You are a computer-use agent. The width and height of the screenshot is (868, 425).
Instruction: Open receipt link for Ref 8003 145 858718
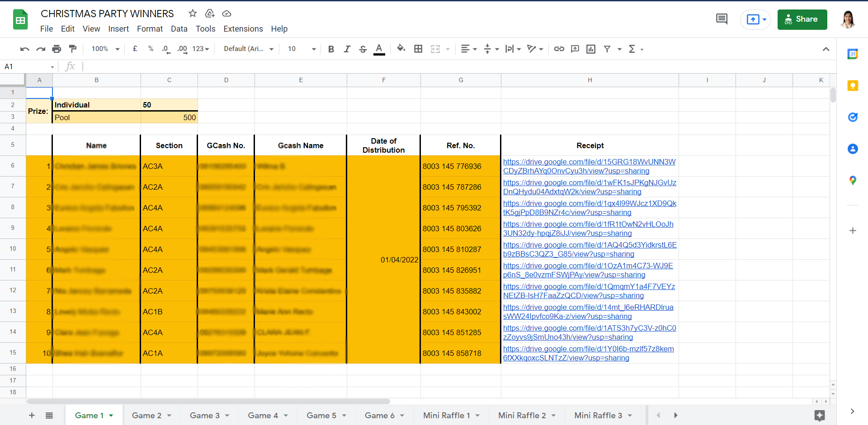click(588, 353)
